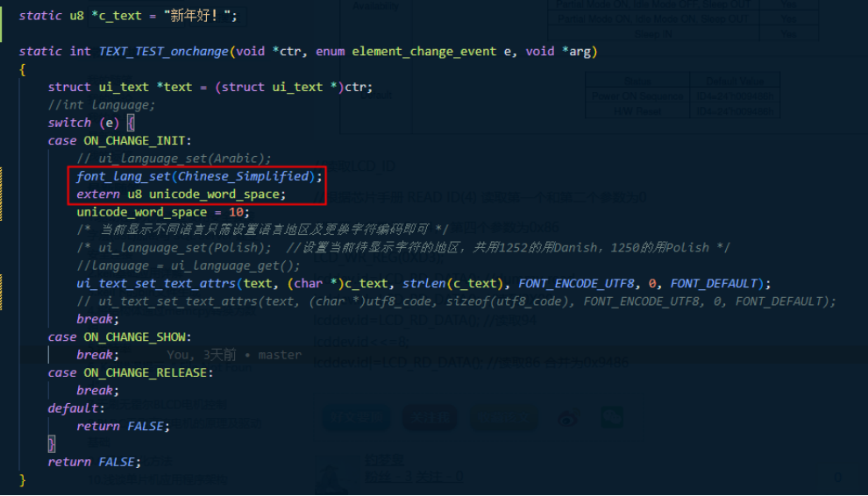Click the enum type element_change_event

(x=424, y=52)
